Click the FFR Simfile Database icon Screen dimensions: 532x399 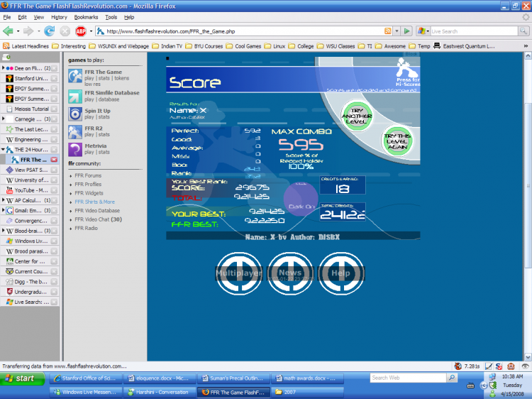click(74, 96)
